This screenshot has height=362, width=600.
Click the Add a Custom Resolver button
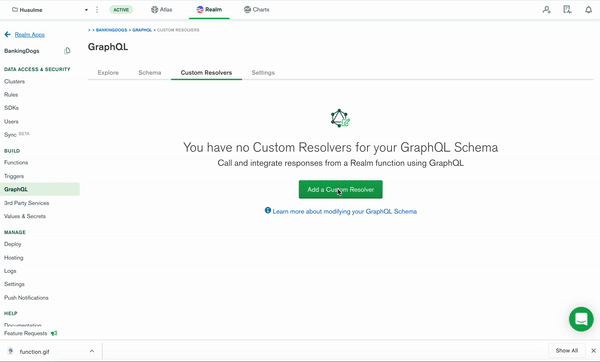coord(340,189)
